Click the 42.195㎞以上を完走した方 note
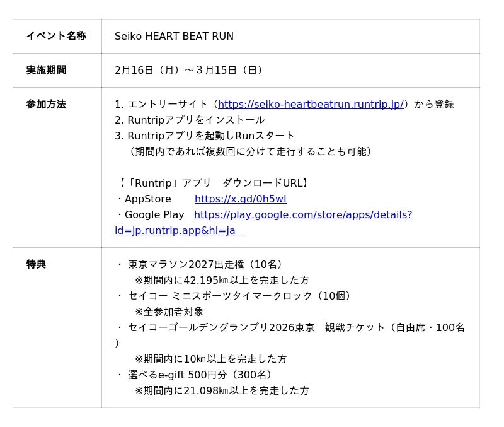The height and width of the screenshot is (427, 504). pos(222,281)
